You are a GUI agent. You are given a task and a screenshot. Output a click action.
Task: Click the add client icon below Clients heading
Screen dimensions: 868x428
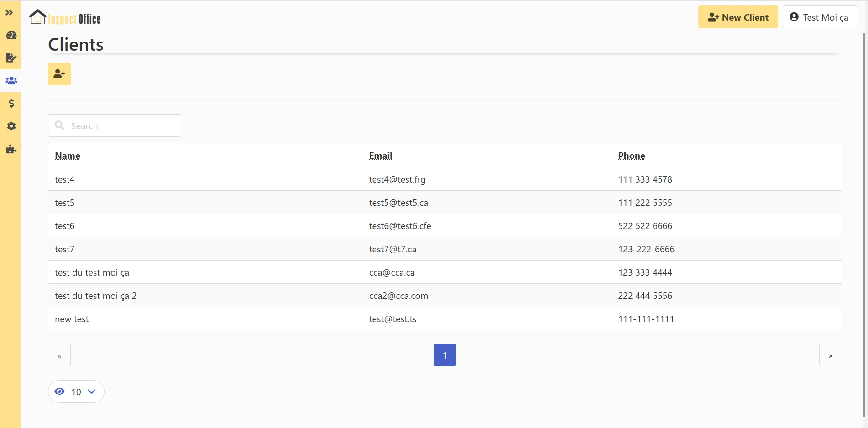coord(59,74)
